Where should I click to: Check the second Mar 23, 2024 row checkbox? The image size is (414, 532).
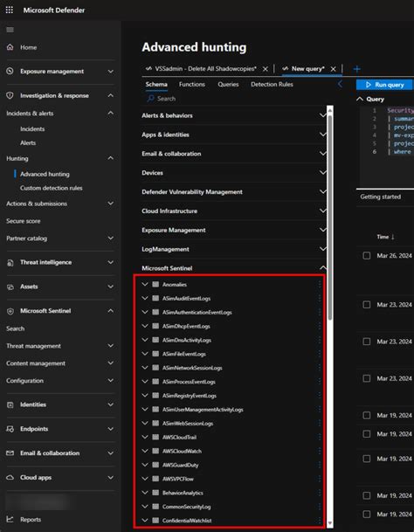tap(367, 342)
